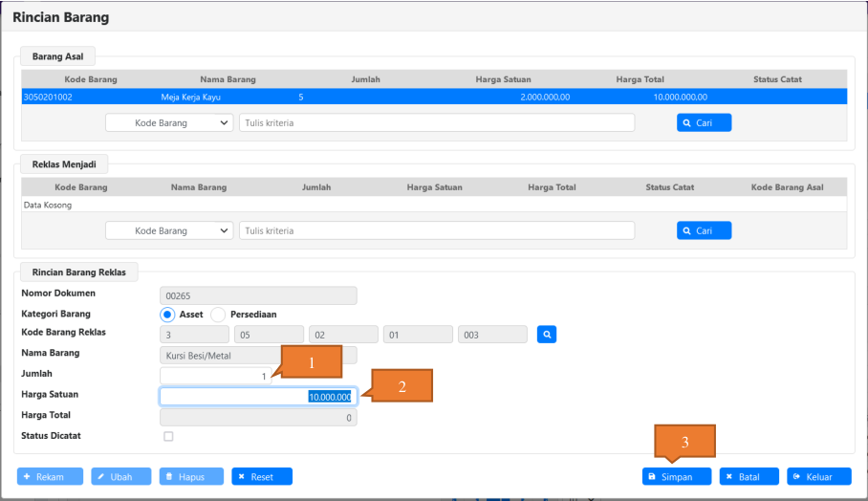Click the Batal cancel button
The width and height of the screenshot is (868, 501).
click(x=749, y=476)
